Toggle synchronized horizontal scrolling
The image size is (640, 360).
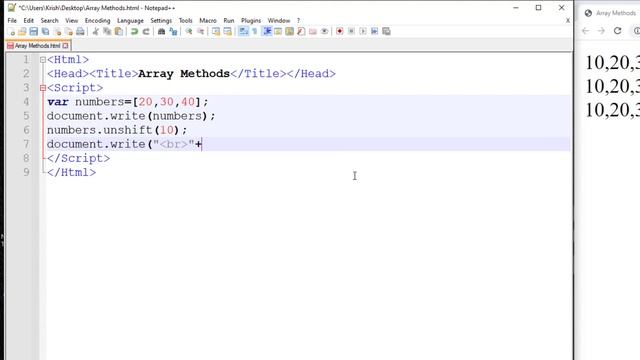pos(227,31)
